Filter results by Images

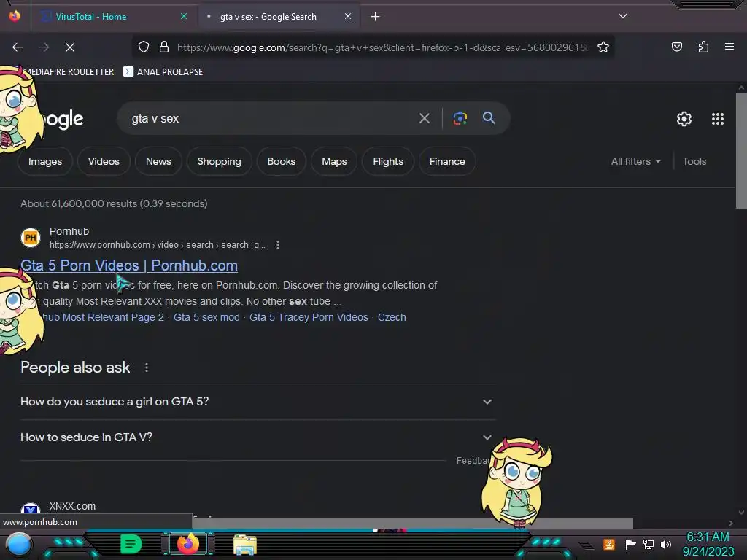(x=45, y=161)
